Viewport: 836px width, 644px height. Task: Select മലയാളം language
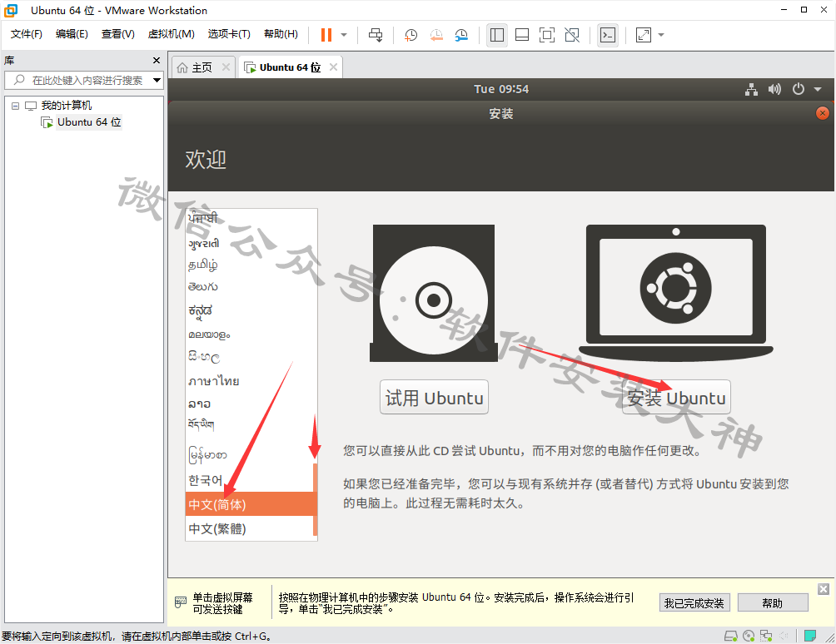click(250, 334)
